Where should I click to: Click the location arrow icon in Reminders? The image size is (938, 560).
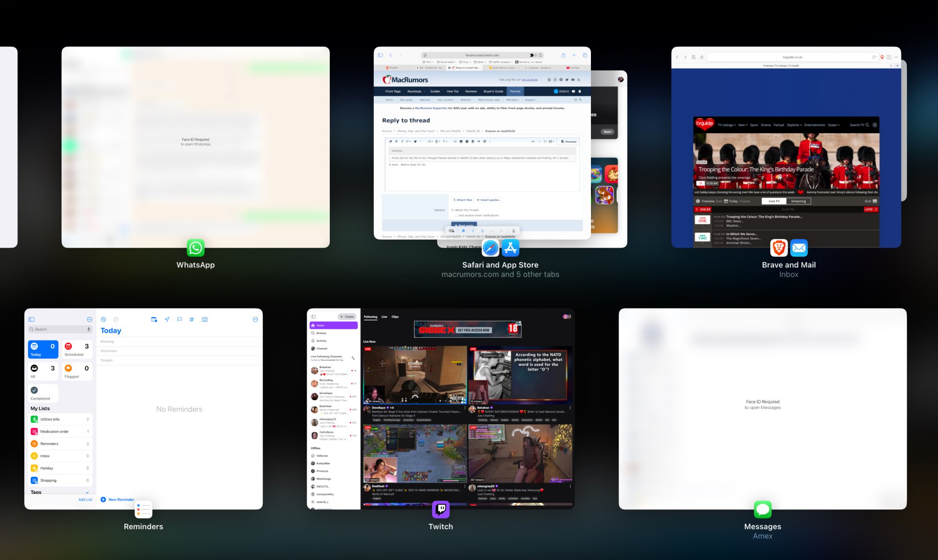(x=166, y=319)
